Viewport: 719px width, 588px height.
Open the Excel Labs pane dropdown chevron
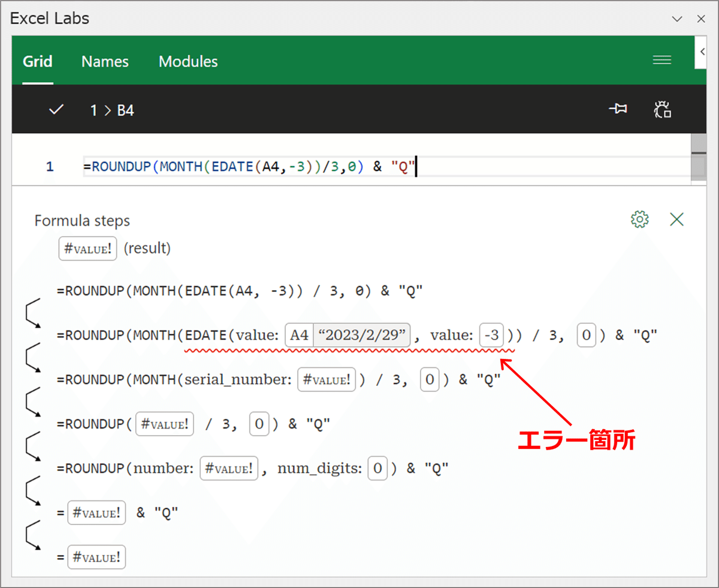point(678,18)
